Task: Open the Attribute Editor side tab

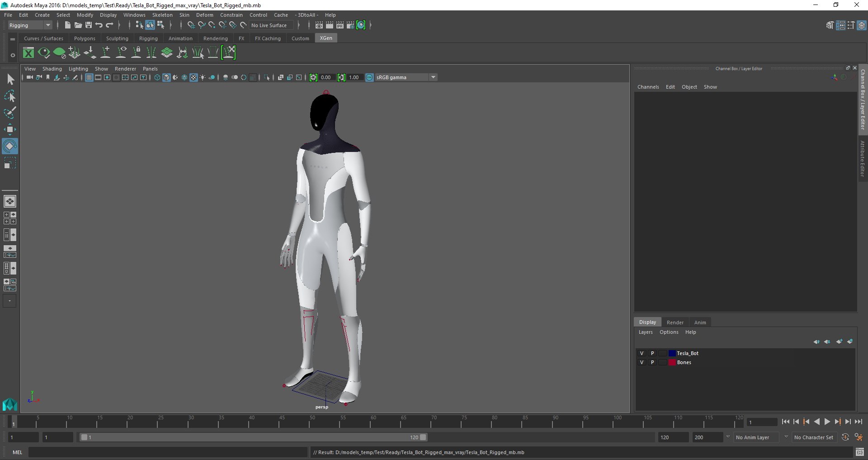Action: (863, 159)
